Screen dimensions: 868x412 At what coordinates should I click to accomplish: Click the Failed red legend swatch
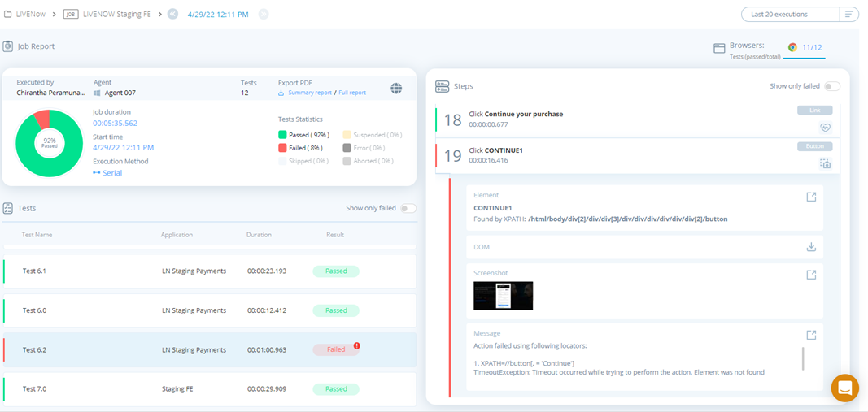click(282, 148)
